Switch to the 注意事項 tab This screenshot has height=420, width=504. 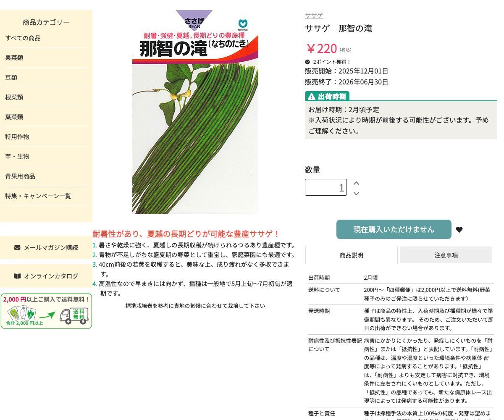tap(446, 255)
